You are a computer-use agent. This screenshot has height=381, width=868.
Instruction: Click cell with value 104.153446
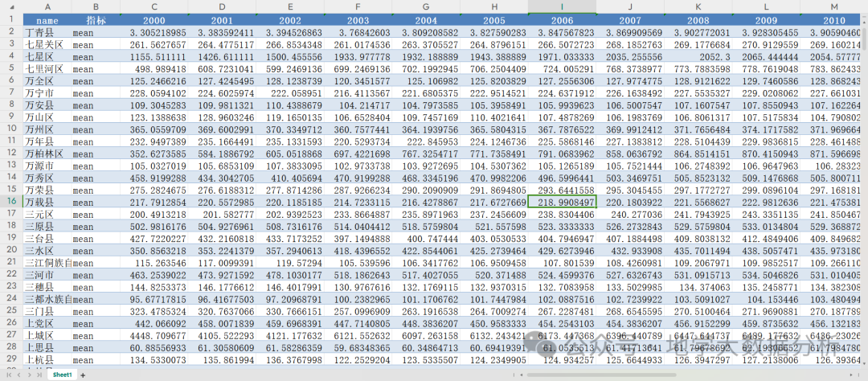coord(766,298)
